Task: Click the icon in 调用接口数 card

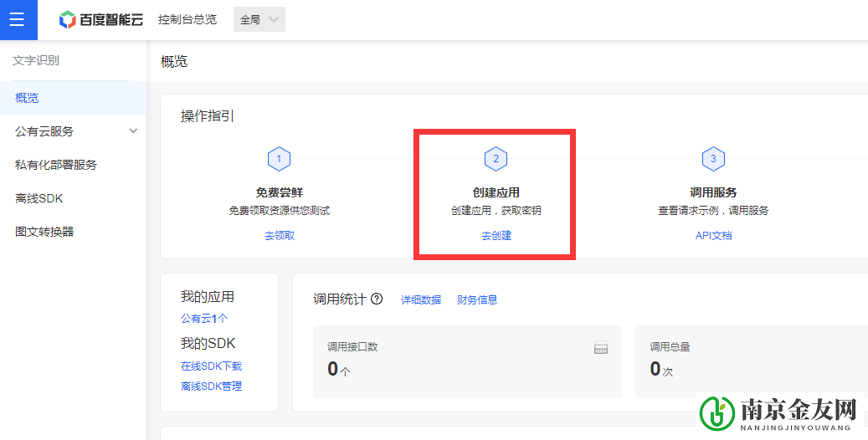Action: pyautogui.click(x=601, y=348)
